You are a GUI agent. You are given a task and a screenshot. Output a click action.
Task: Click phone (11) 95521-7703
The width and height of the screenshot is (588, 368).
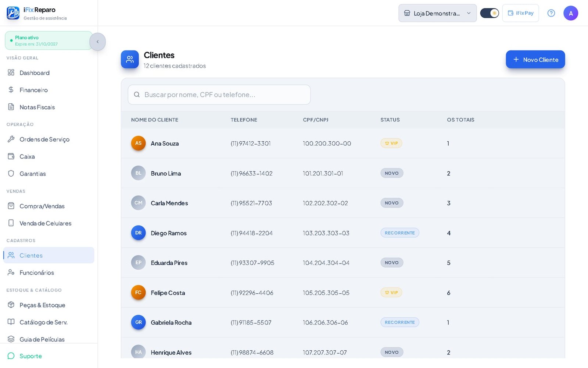pyautogui.click(x=251, y=203)
